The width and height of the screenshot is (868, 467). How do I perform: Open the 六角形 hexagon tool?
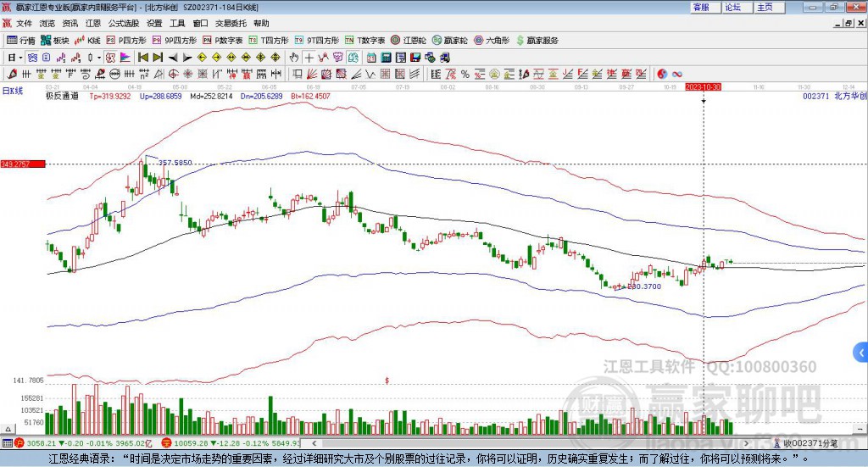click(492, 41)
